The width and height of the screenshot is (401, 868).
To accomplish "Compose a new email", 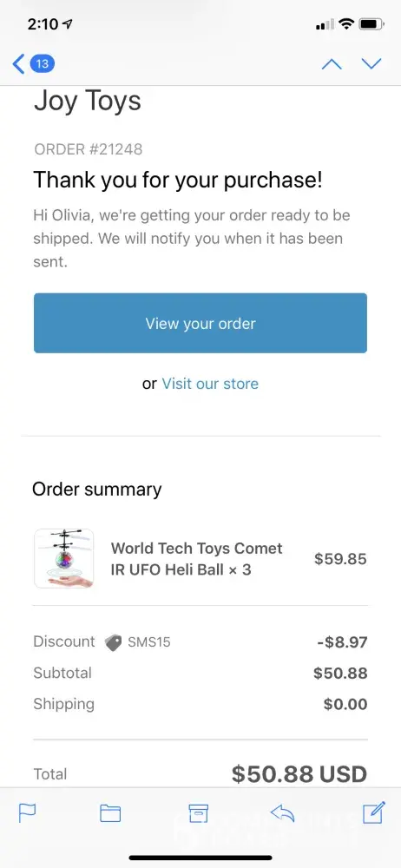I will [373, 812].
